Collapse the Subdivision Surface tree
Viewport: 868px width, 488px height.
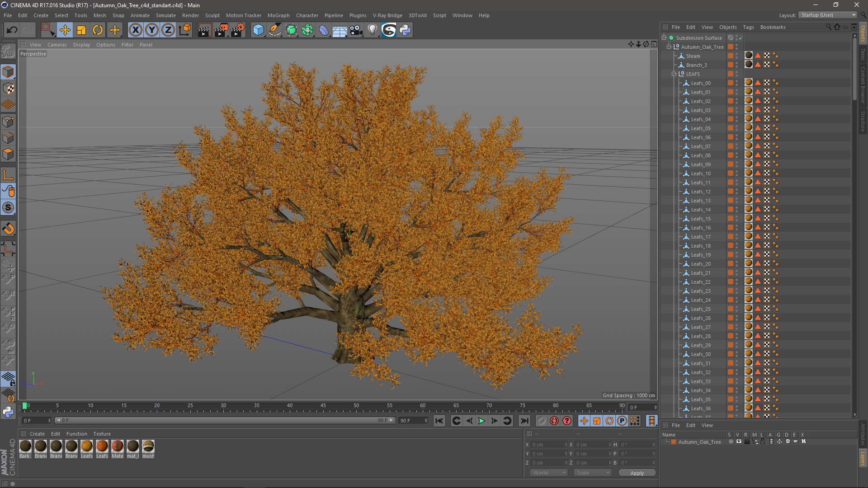point(665,38)
